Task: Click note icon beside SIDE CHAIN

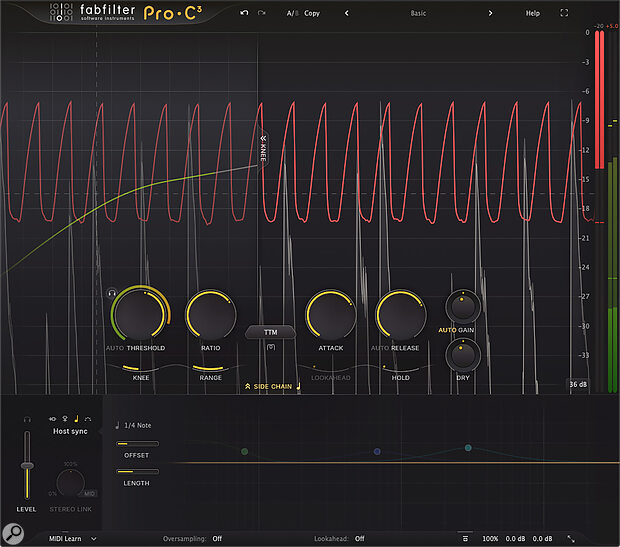Action: [x=299, y=386]
